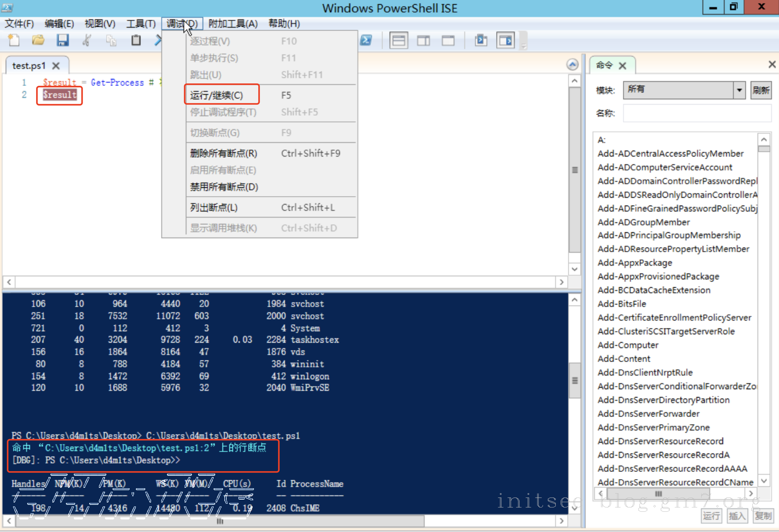
Task: Click the Start PowerShell in separate window icon
Action: pos(366,41)
